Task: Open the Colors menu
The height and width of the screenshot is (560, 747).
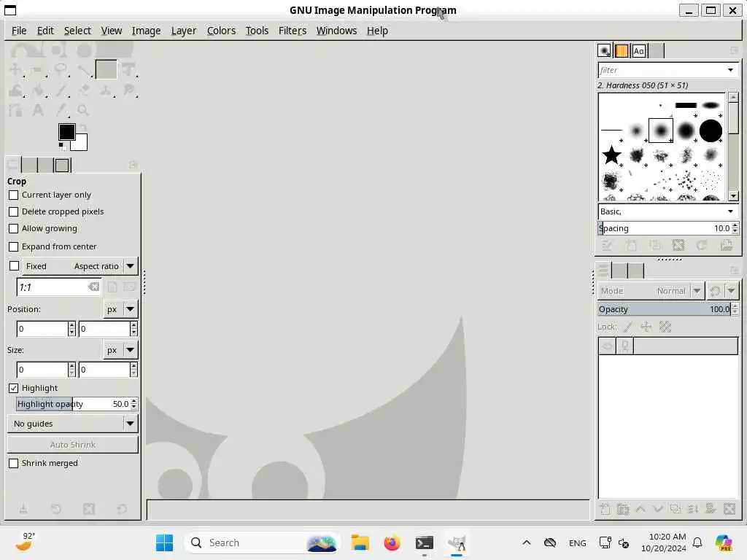Action: click(x=221, y=31)
